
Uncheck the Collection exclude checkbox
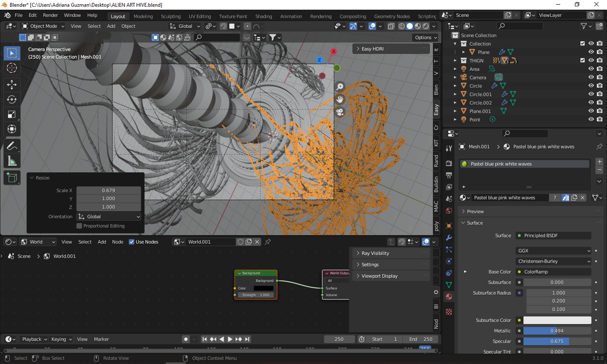point(582,43)
